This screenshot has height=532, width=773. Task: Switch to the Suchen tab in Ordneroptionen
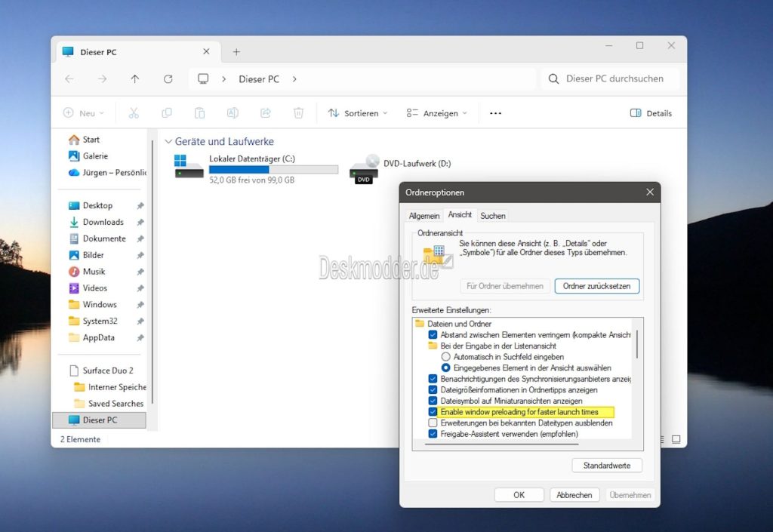tap(492, 215)
